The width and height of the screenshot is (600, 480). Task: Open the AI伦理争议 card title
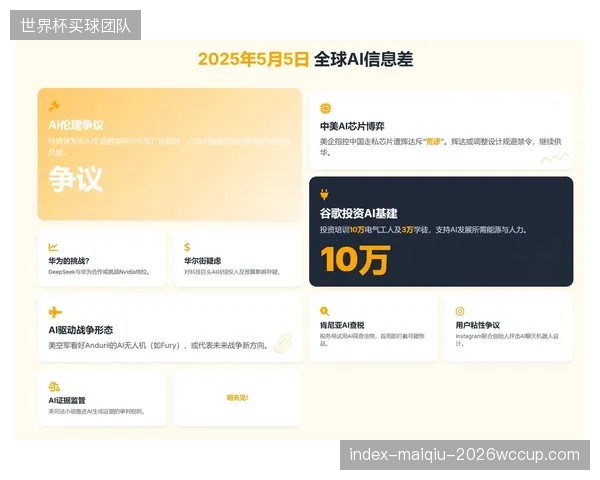[x=76, y=125]
